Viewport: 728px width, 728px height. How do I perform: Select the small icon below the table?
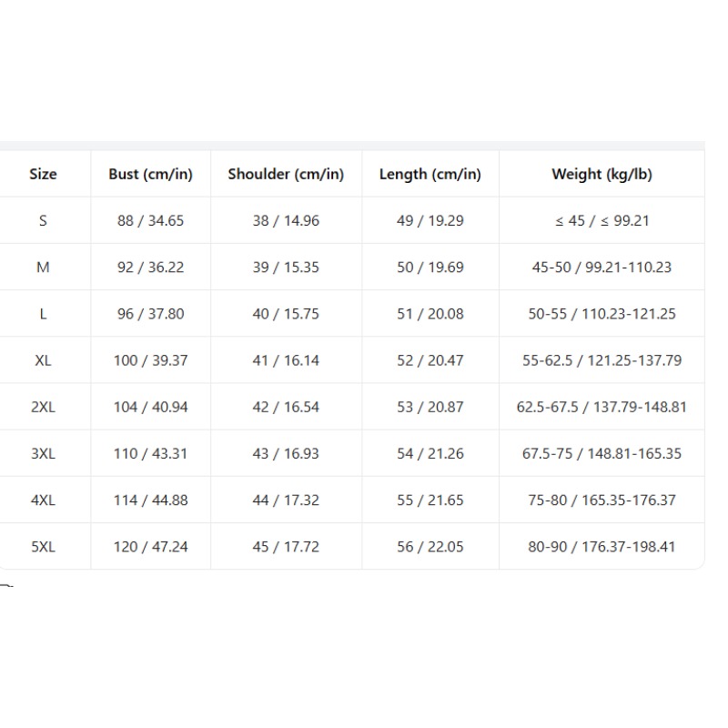[6, 585]
